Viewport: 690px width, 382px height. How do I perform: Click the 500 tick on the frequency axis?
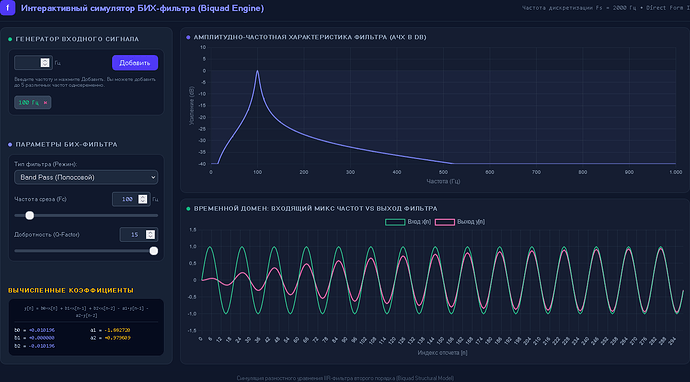[443, 172]
